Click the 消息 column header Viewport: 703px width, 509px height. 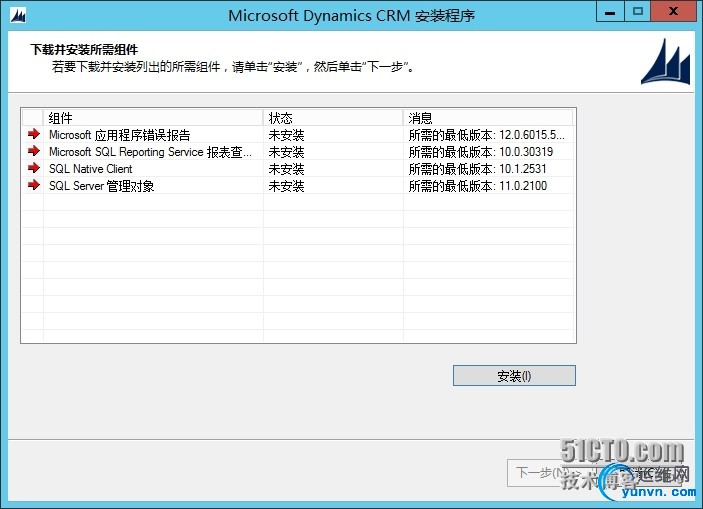tap(488, 118)
